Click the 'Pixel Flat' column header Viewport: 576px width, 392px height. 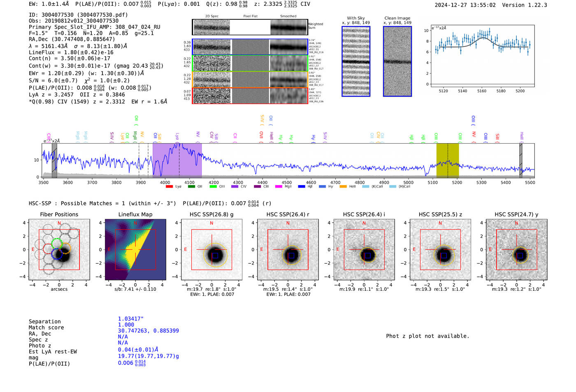pyautogui.click(x=250, y=16)
